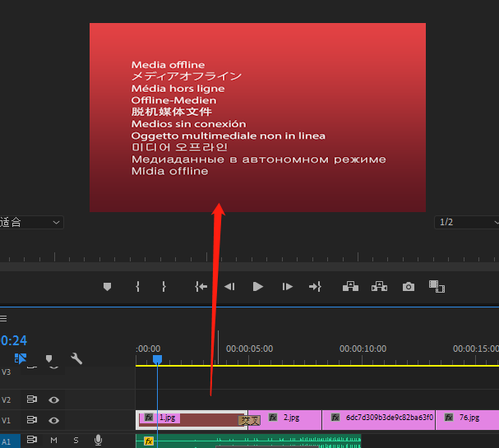Open comparison view button

pyautogui.click(x=437, y=286)
